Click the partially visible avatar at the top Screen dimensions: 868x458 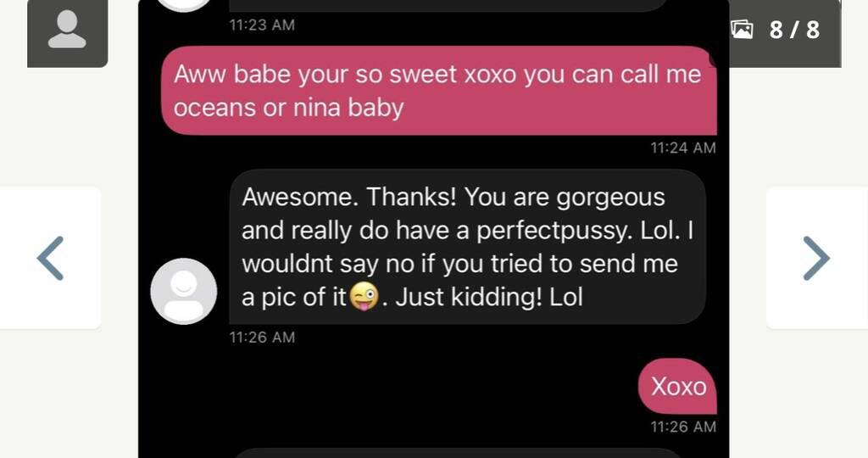click(x=183, y=4)
